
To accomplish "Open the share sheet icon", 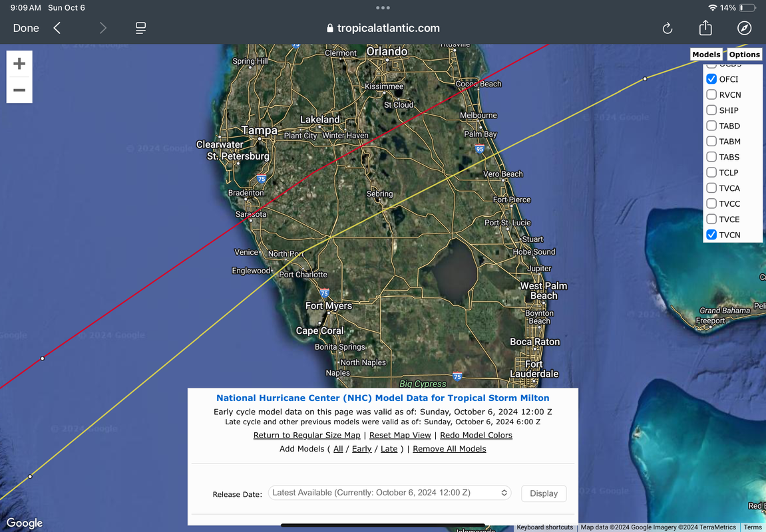I will click(705, 28).
